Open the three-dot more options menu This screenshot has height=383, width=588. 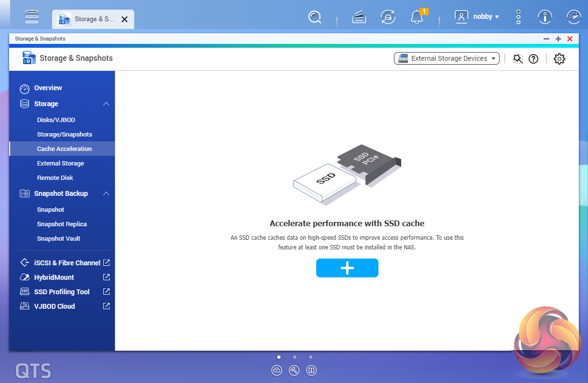point(518,17)
